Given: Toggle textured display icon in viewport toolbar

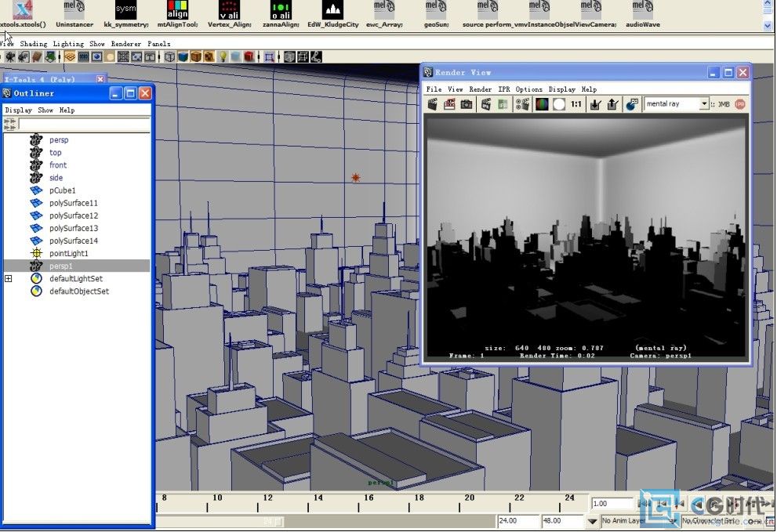Looking at the screenshot, I should [209, 57].
